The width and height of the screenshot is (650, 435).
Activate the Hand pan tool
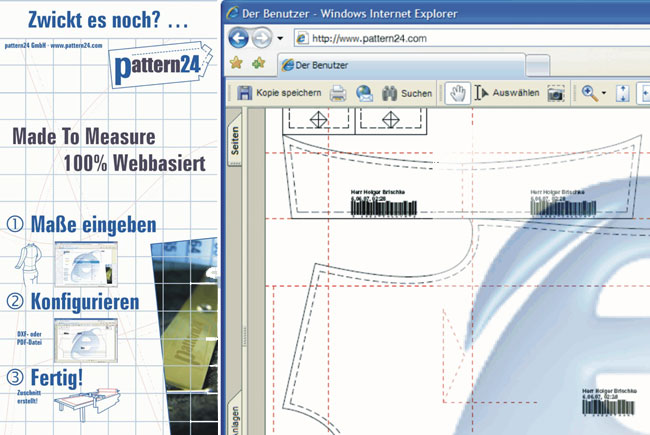click(x=457, y=93)
